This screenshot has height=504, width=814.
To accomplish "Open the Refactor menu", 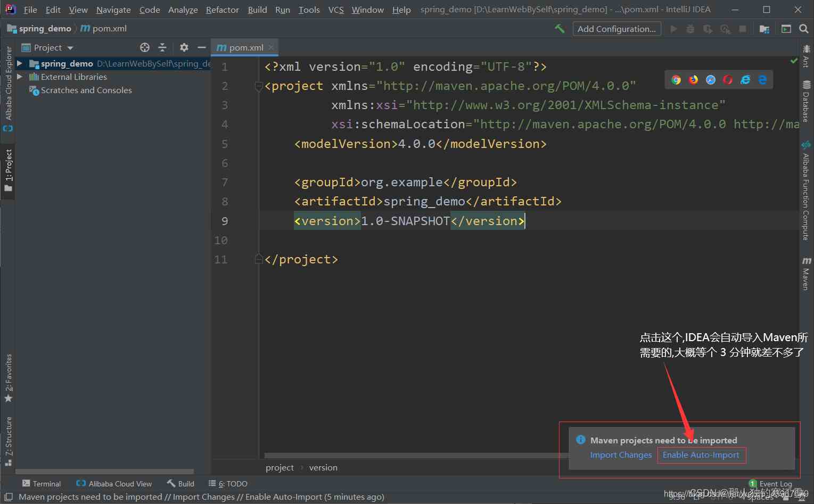I will point(222,10).
